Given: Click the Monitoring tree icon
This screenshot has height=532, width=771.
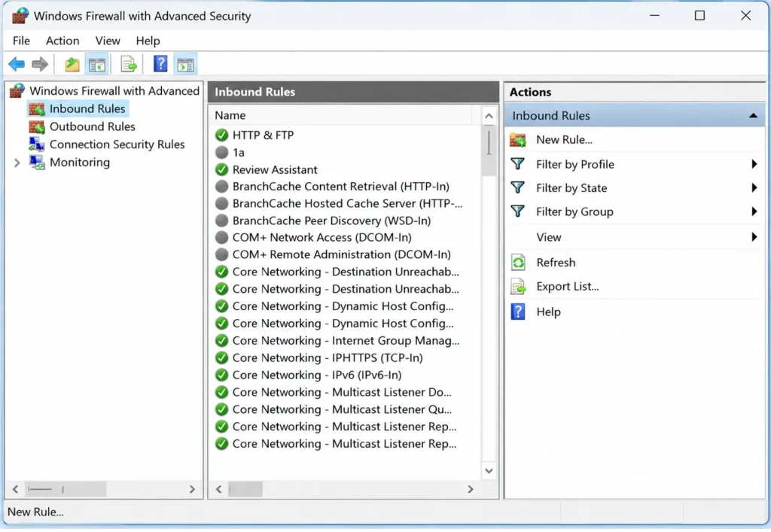Looking at the screenshot, I should [x=37, y=163].
